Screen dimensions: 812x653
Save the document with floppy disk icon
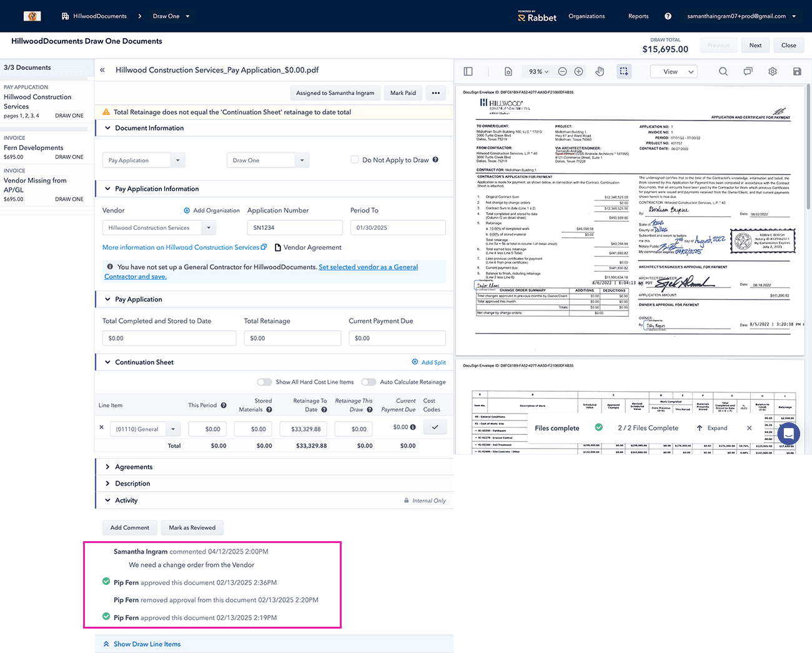coord(797,72)
